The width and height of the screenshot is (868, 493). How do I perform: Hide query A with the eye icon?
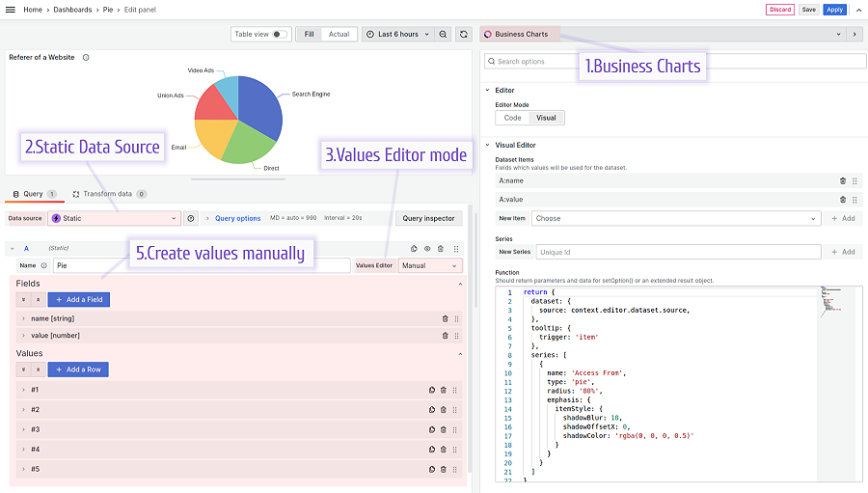pos(427,249)
